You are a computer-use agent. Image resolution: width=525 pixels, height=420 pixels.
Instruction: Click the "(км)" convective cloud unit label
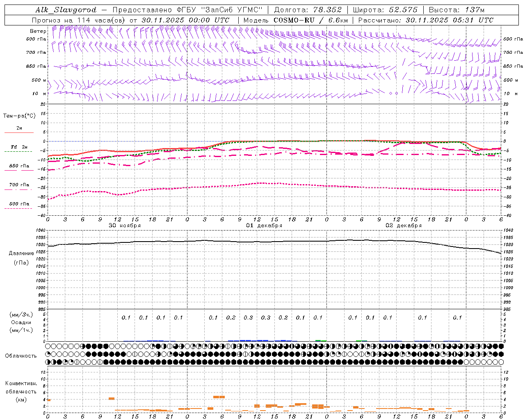tap(21, 399)
